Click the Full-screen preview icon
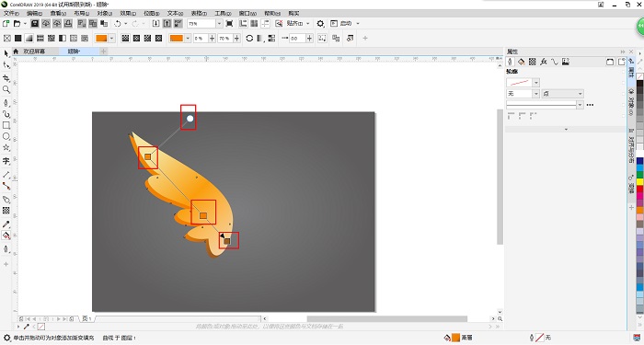 point(230,23)
